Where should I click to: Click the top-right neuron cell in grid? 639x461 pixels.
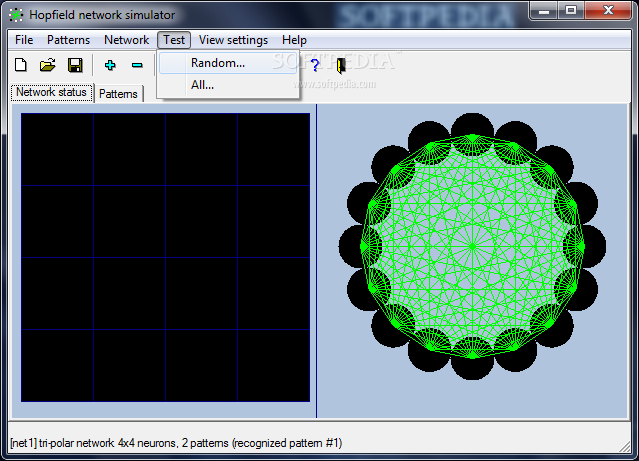pyautogui.click(x=273, y=150)
